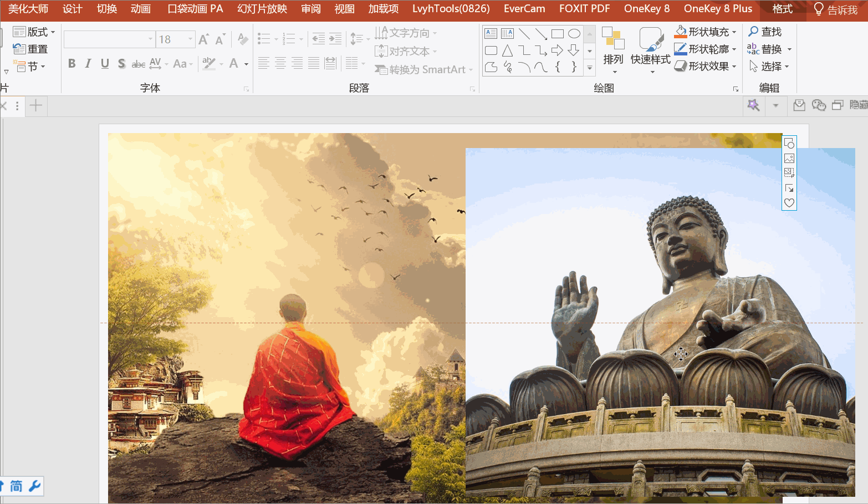The image size is (868, 504).
Task: Open 形状效果 dropdown
Action: click(x=706, y=66)
